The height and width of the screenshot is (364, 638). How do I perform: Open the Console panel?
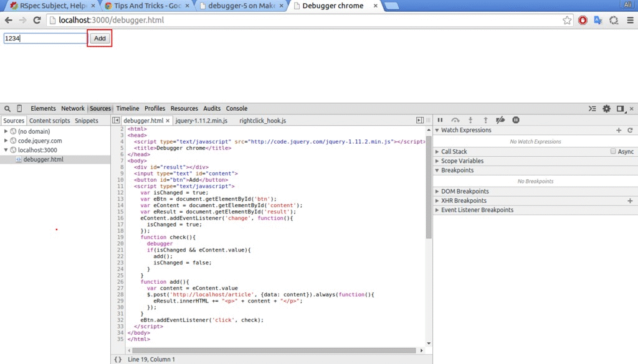pos(236,108)
